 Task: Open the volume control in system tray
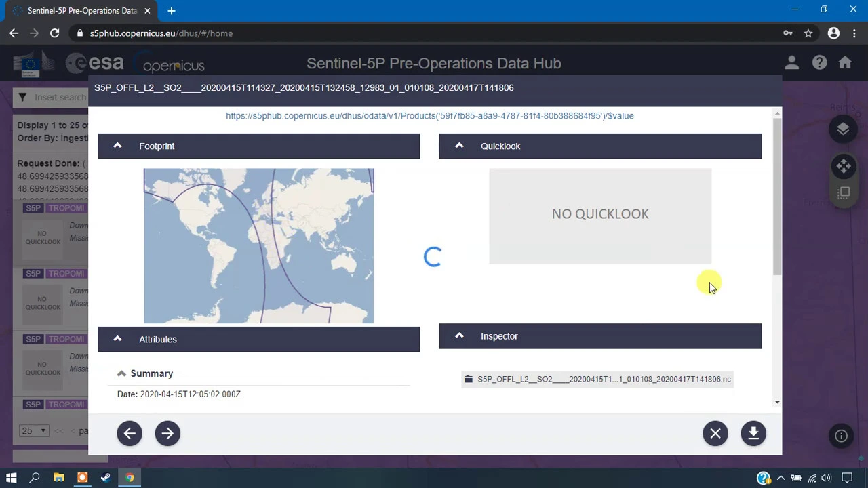pos(826,479)
